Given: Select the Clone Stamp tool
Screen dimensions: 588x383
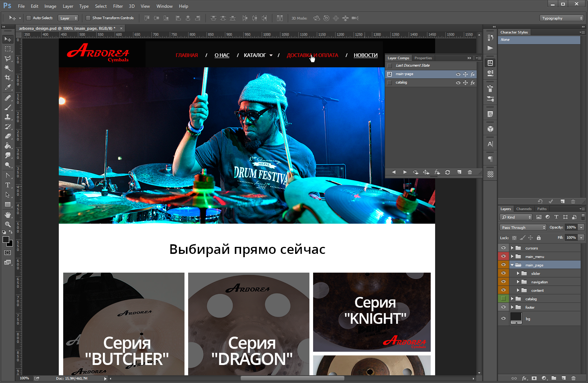Looking at the screenshot, I should (x=8, y=117).
